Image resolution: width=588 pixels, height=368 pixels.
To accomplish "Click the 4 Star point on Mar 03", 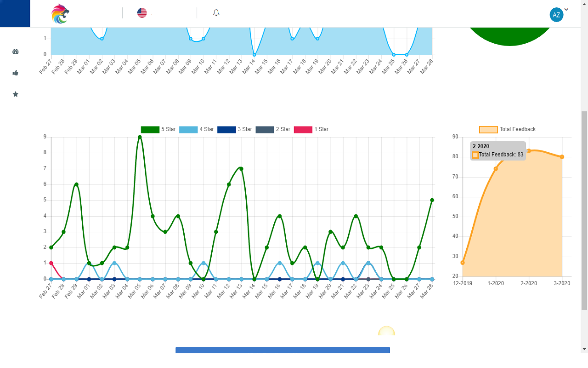I will click(x=114, y=263).
